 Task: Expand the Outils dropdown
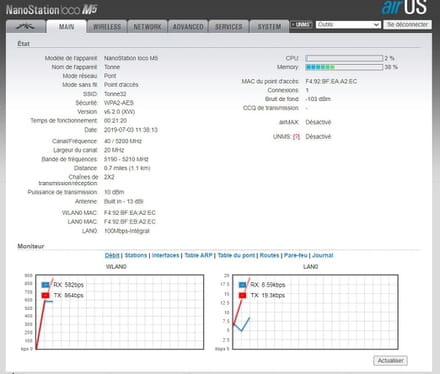348,25
